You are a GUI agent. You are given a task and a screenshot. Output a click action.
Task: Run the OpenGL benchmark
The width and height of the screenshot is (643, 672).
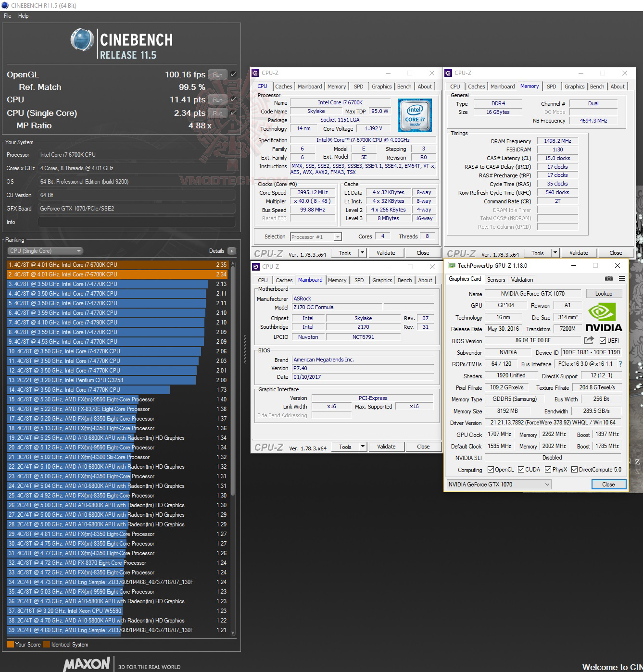[217, 75]
